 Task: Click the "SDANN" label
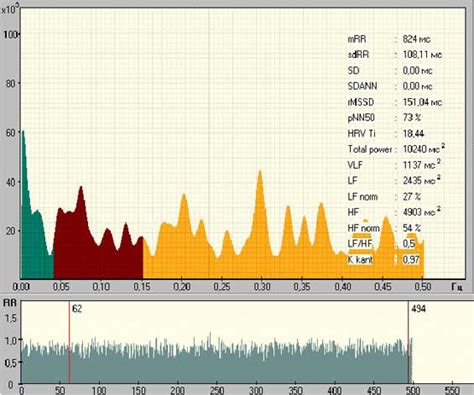[362, 86]
